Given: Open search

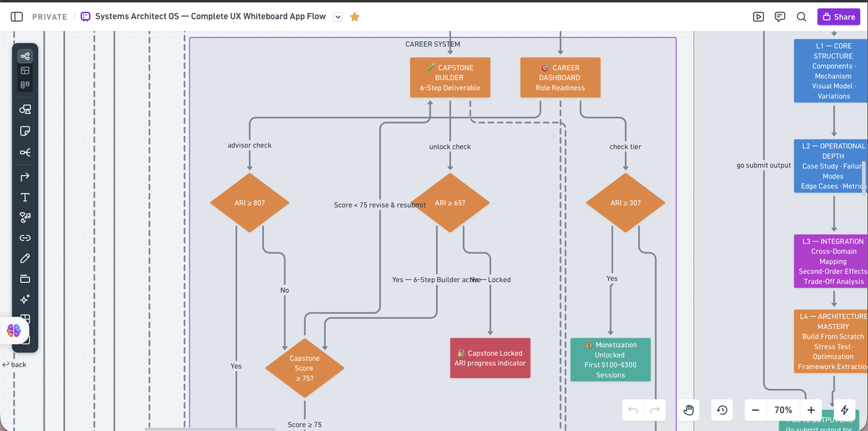Looking at the screenshot, I should tap(801, 17).
